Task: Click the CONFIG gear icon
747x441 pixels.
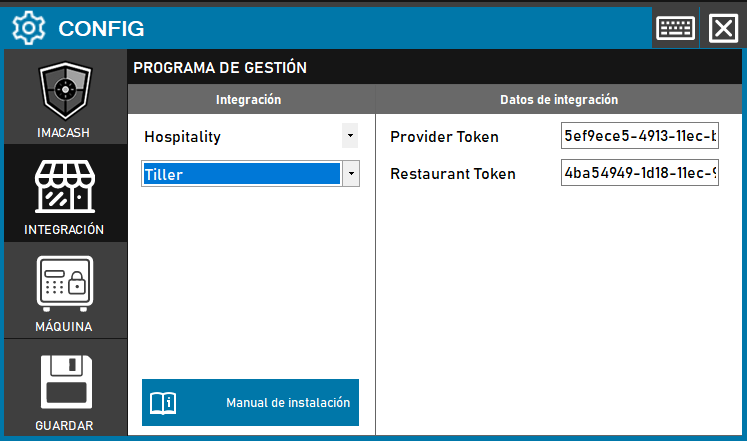Action: [x=29, y=28]
